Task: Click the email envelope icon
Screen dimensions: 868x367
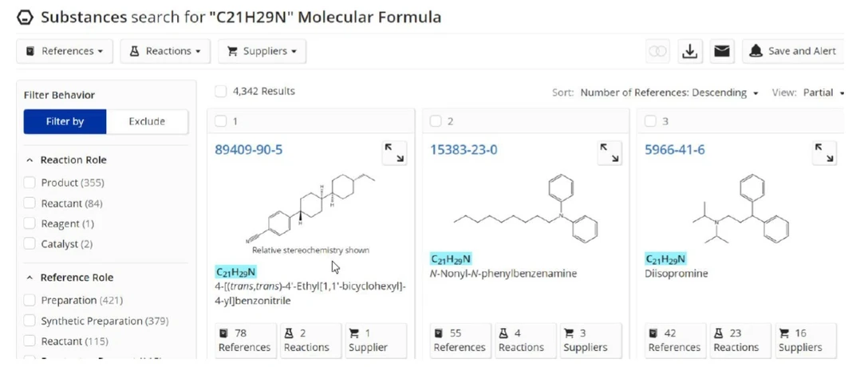Action: tap(722, 51)
